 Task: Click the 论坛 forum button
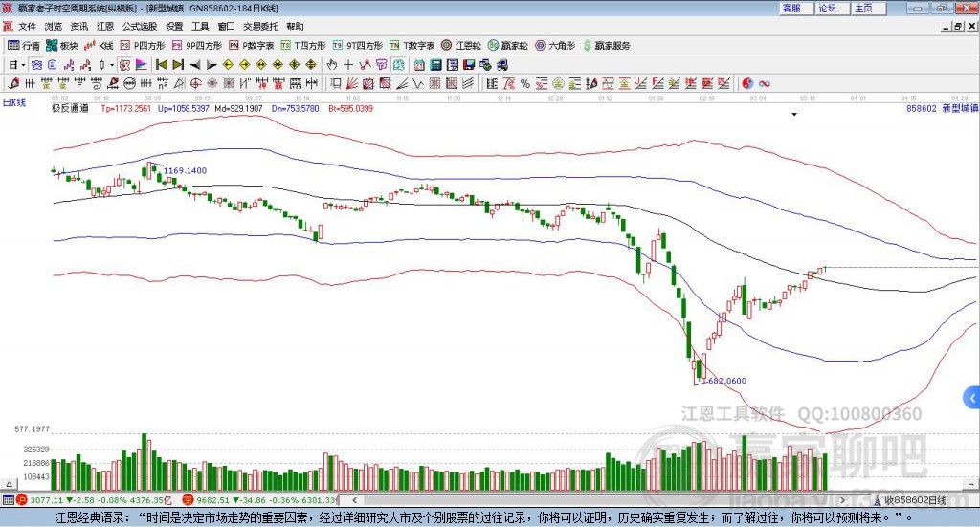(x=833, y=8)
